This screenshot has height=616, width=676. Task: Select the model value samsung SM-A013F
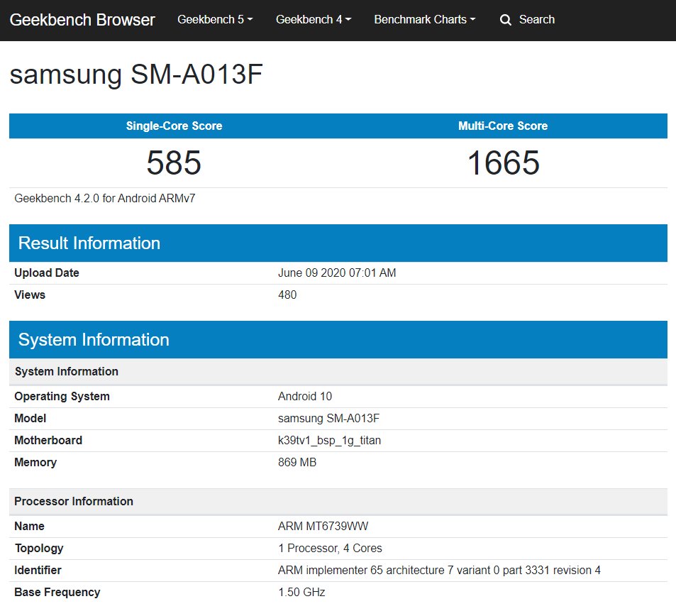click(328, 419)
